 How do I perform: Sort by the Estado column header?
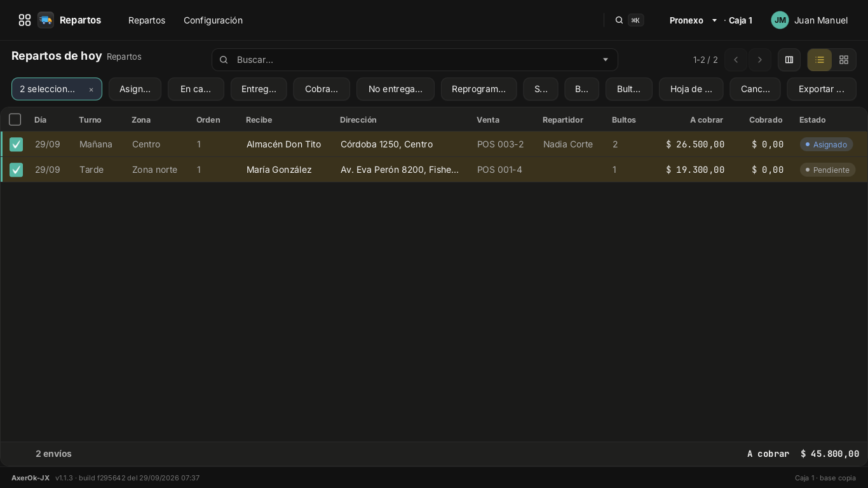pyautogui.click(x=813, y=119)
